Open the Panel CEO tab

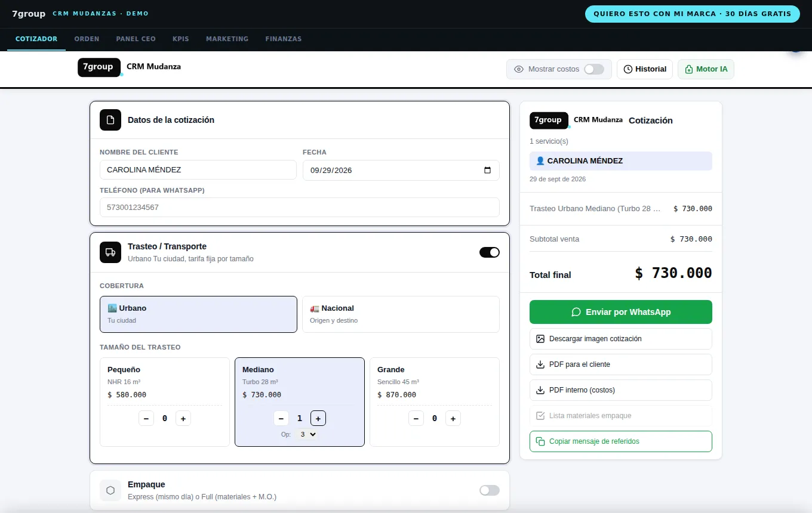[136, 39]
